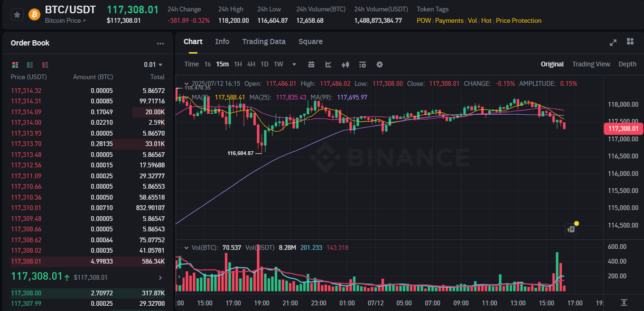Click the MA(99) indicator value
Viewport: 644px width, 311px height.
pyautogui.click(x=352, y=97)
